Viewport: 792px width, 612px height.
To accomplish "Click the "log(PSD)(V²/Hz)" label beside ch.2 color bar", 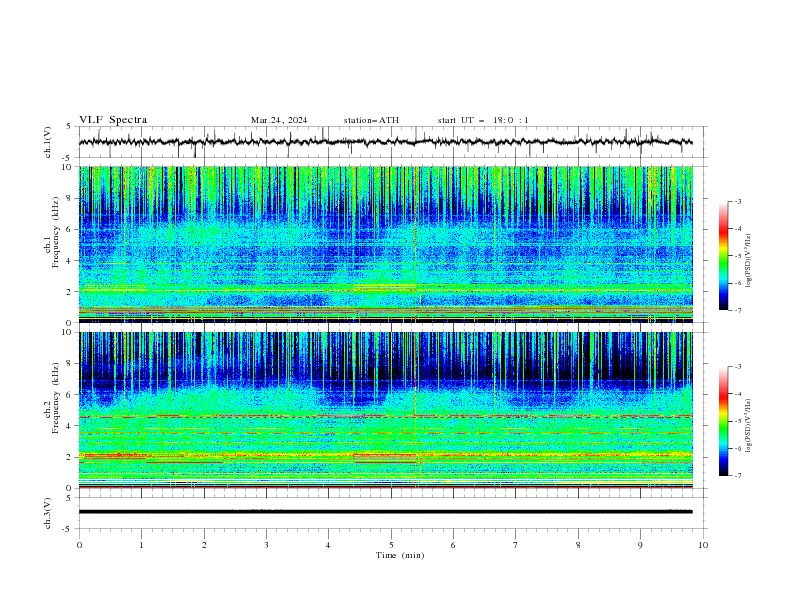I will (748, 425).
